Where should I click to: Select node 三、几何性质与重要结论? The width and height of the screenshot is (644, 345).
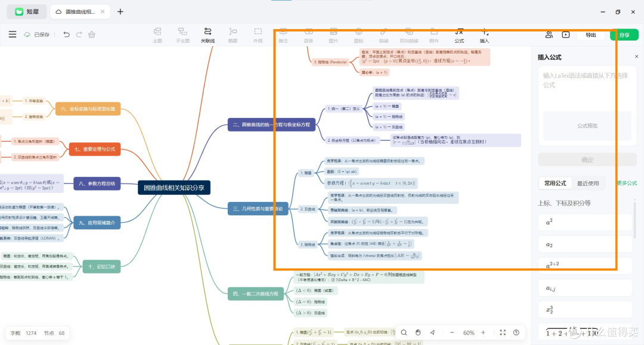258,209
